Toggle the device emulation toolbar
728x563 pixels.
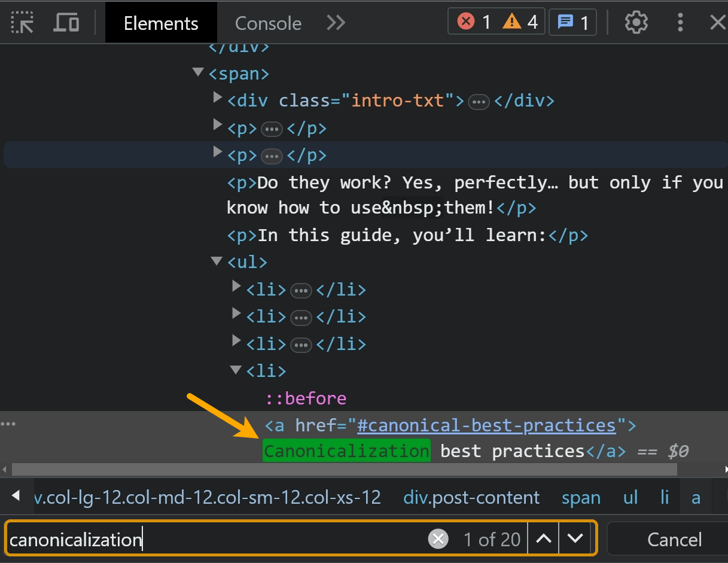click(x=66, y=22)
